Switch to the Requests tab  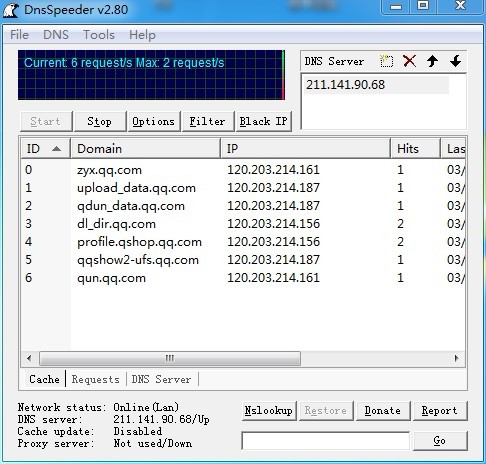(96, 379)
